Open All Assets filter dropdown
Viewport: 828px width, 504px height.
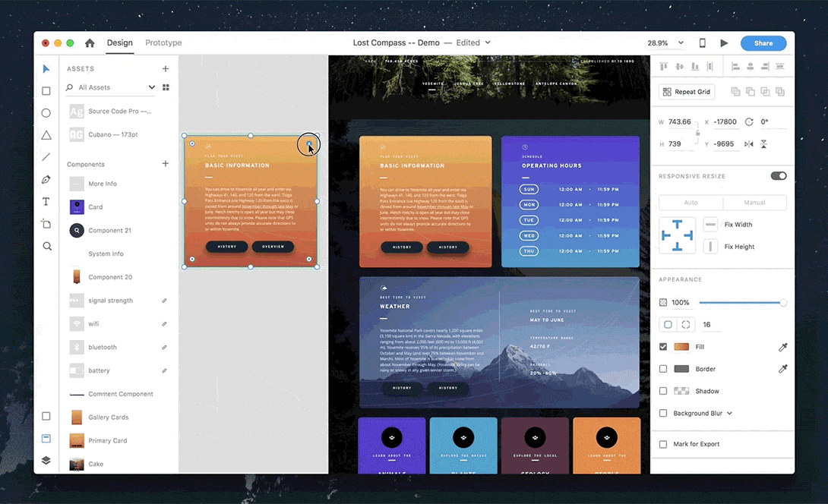[x=152, y=87]
